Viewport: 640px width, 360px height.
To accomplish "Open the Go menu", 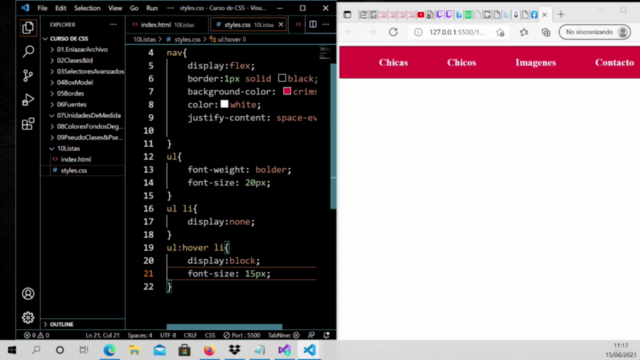I will 134,8.
